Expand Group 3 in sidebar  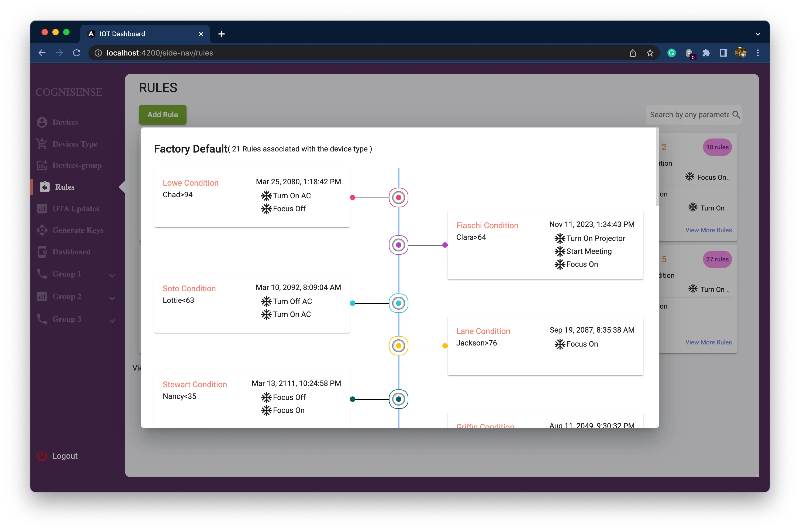click(76, 319)
